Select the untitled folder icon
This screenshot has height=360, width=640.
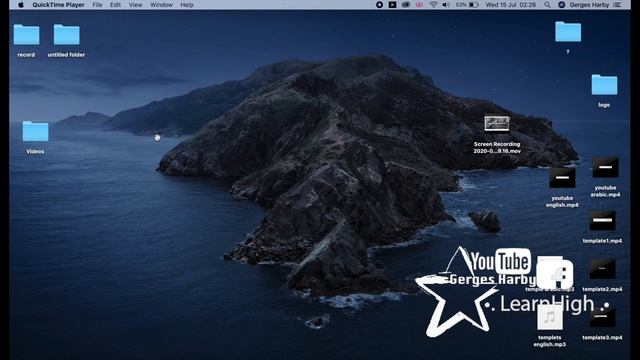coord(67,35)
